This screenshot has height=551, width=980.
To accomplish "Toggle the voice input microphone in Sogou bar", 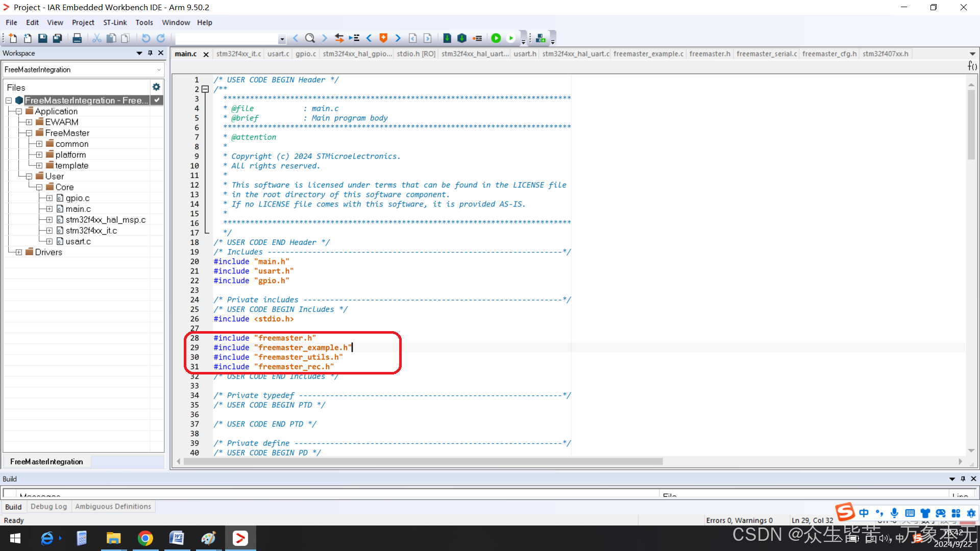I will coord(894,513).
